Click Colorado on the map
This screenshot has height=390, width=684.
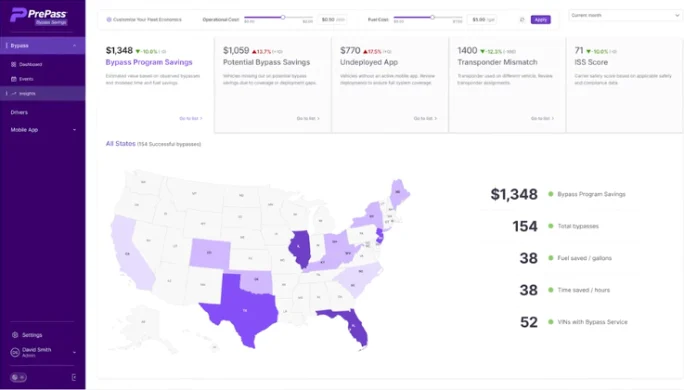pos(209,253)
